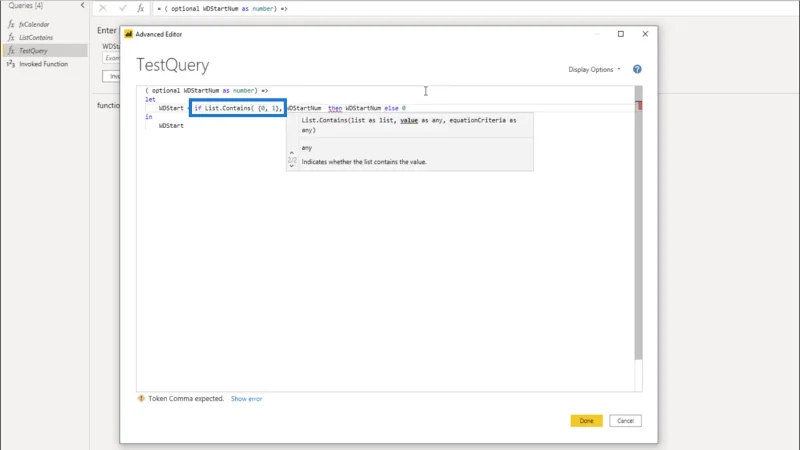Collapse the Queries pane chevron
The width and height of the screenshot is (800, 450).
pos(83,5)
